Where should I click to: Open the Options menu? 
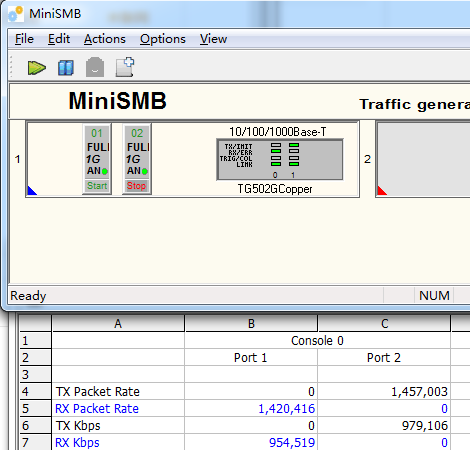tap(163, 39)
